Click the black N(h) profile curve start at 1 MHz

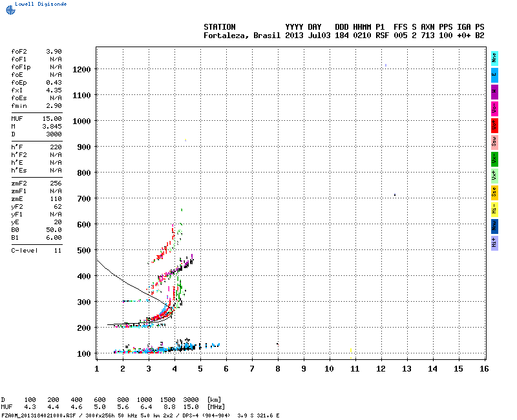click(x=98, y=261)
